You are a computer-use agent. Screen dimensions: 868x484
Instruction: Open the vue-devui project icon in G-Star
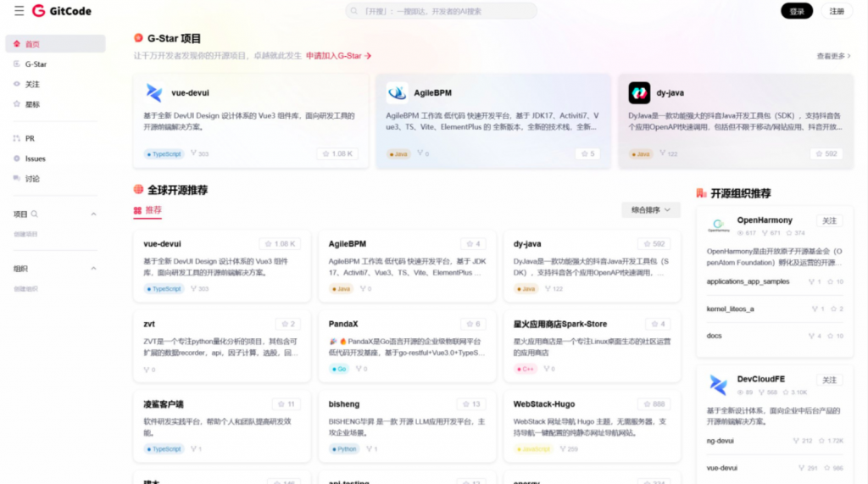(x=153, y=92)
